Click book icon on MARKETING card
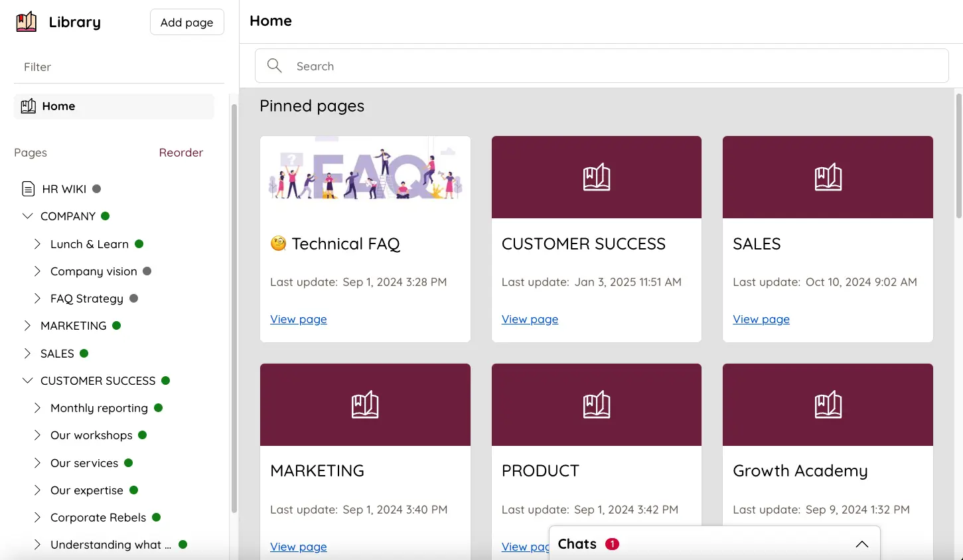 click(365, 405)
